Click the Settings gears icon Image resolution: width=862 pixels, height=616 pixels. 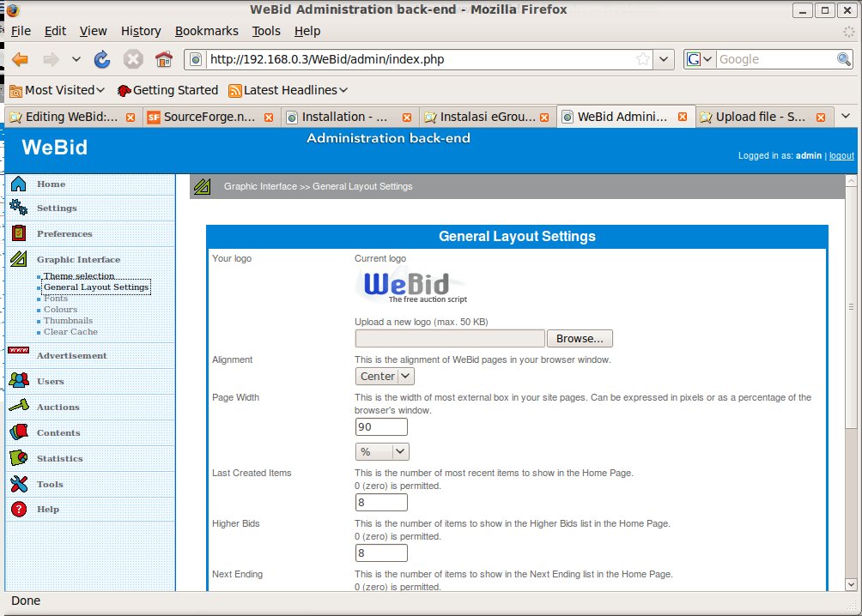point(19,207)
